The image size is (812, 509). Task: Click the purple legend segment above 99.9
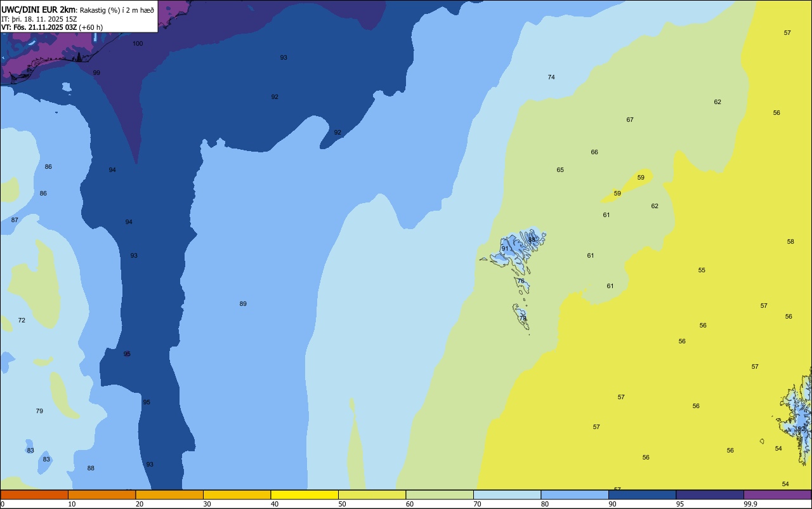click(x=777, y=494)
